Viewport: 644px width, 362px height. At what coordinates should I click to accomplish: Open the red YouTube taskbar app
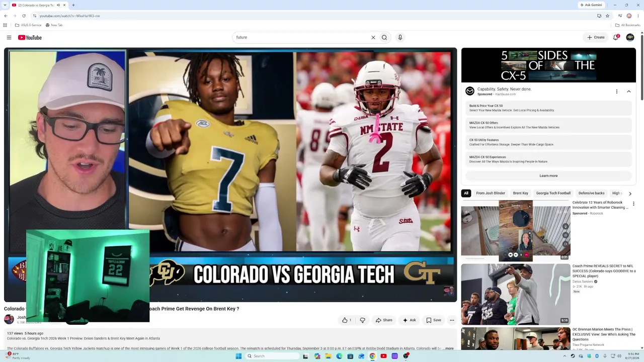tap(383, 356)
